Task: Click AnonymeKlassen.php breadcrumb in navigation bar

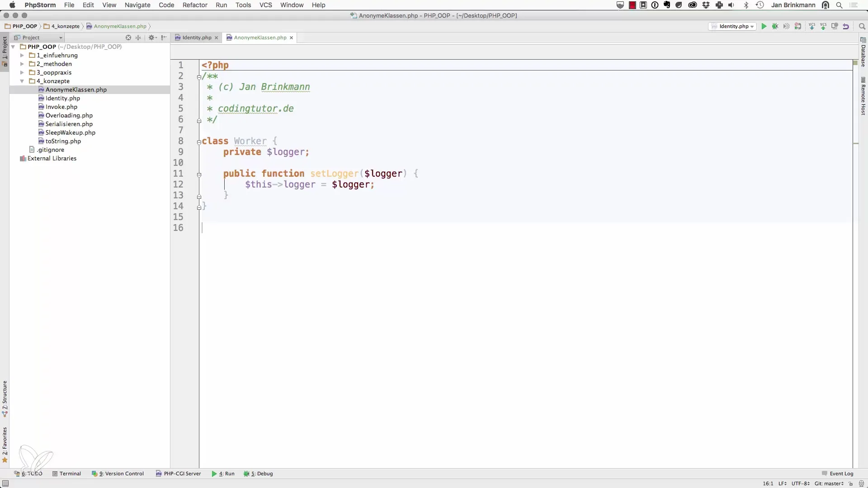Action: pyautogui.click(x=117, y=26)
